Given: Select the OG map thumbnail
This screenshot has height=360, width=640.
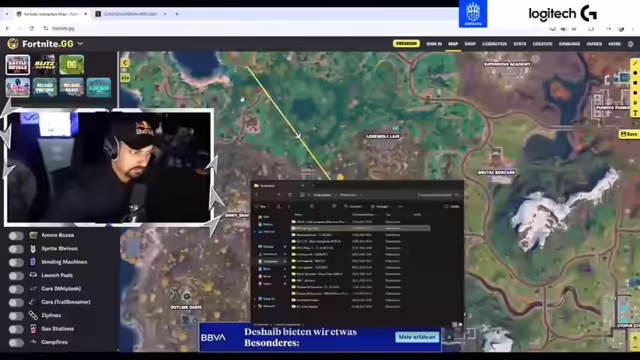Looking at the screenshot, I should (71, 65).
